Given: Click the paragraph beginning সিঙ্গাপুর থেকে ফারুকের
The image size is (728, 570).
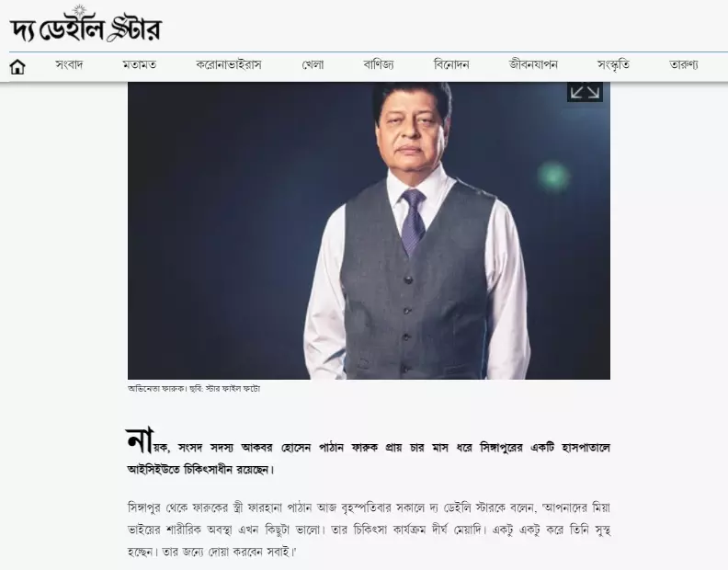Looking at the screenshot, I should 369,530.
